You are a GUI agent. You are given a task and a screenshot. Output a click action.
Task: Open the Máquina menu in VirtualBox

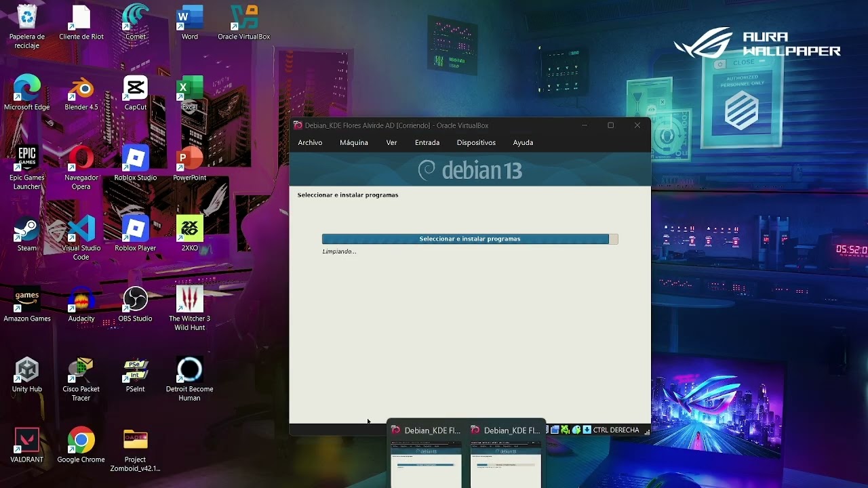[354, 142]
